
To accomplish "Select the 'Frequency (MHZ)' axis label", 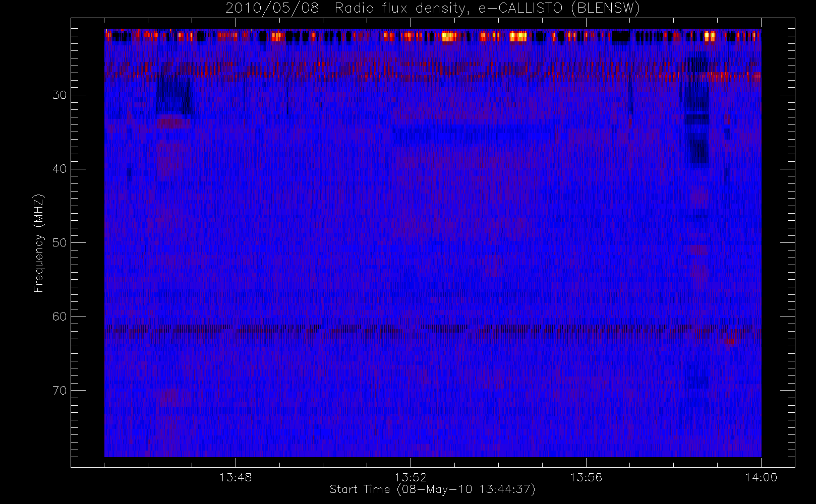I will click(x=38, y=243).
